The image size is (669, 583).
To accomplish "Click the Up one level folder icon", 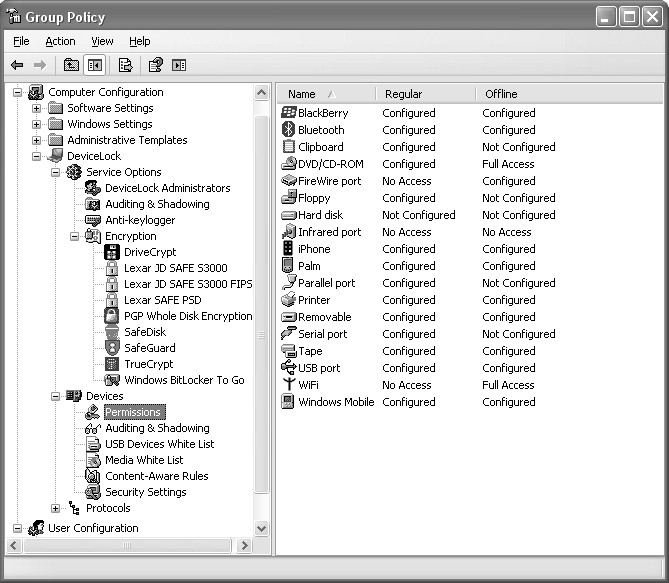I will click(71, 65).
